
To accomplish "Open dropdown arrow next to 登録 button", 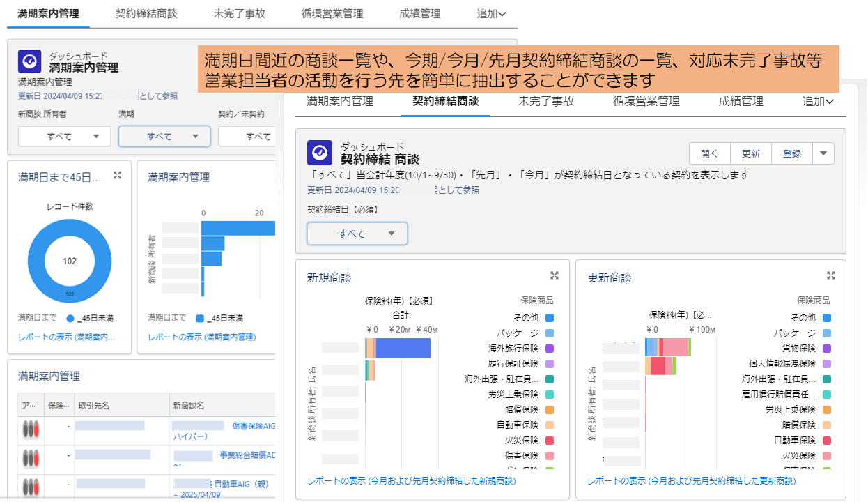I will 823,153.
